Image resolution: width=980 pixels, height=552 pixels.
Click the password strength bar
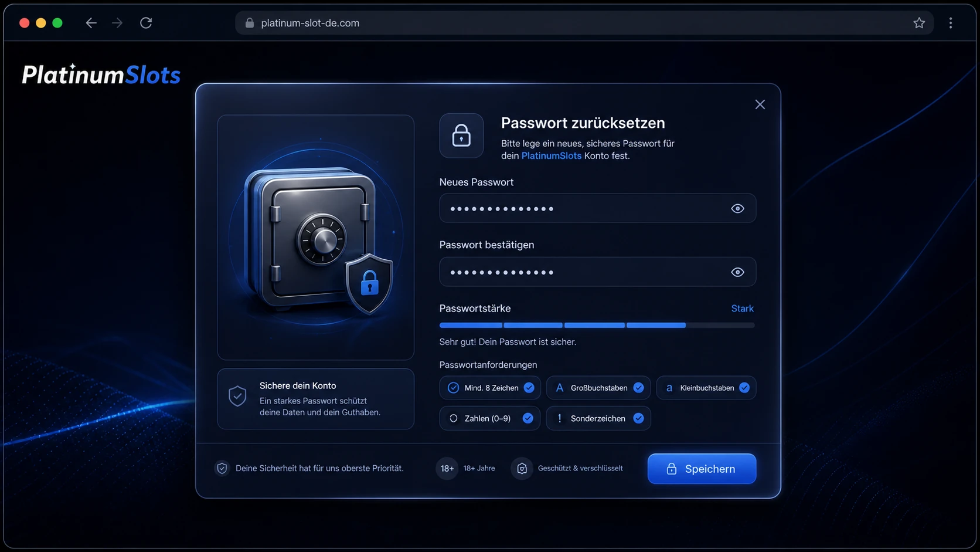pyautogui.click(x=597, y=325)
